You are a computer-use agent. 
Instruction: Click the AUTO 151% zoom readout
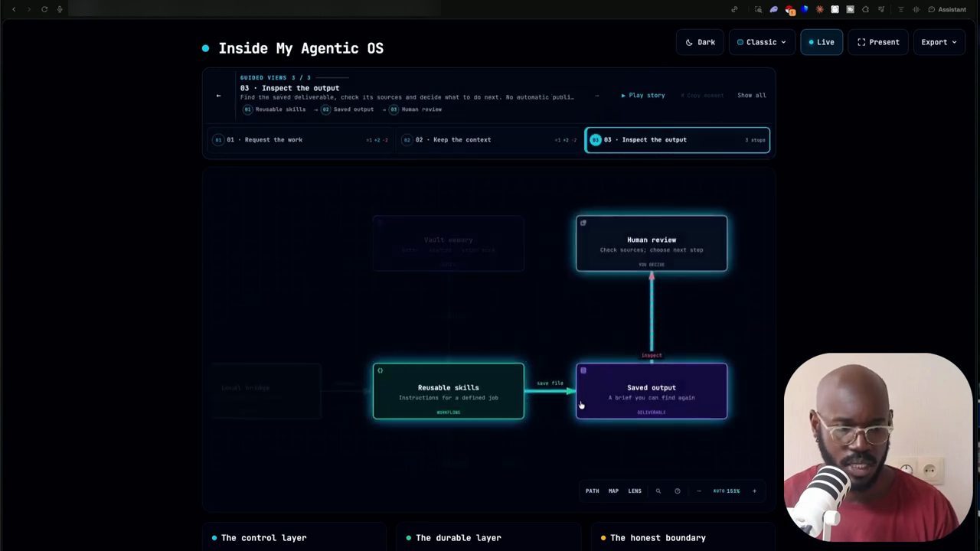[x=727, y=491]
